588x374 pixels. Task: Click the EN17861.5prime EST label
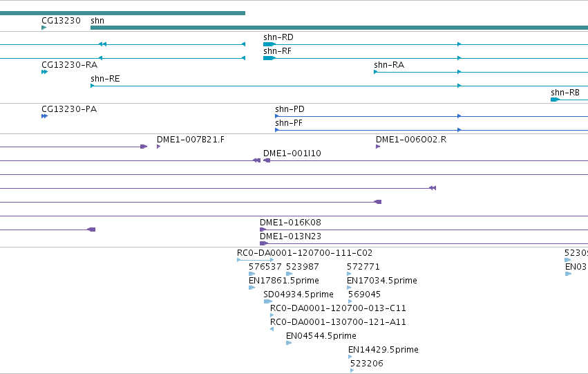[284, 281]
